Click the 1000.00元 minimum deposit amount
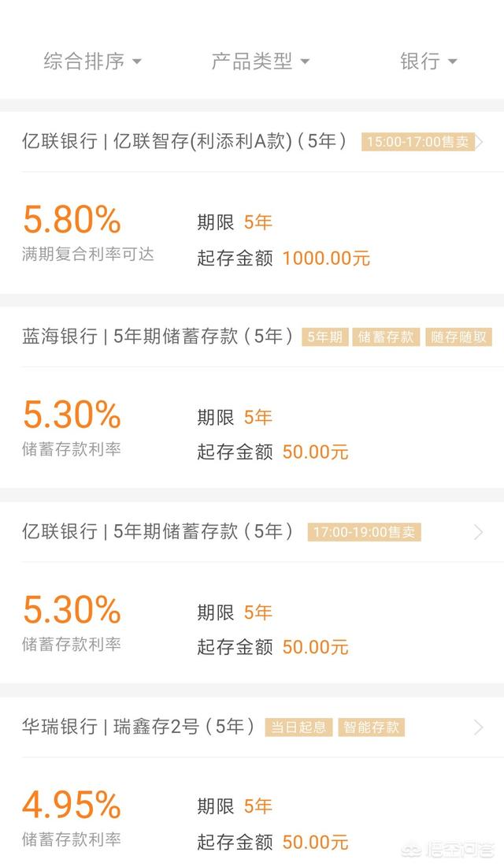Image resolution: width=504 pixels, height=867 pixels. point(326,259)
